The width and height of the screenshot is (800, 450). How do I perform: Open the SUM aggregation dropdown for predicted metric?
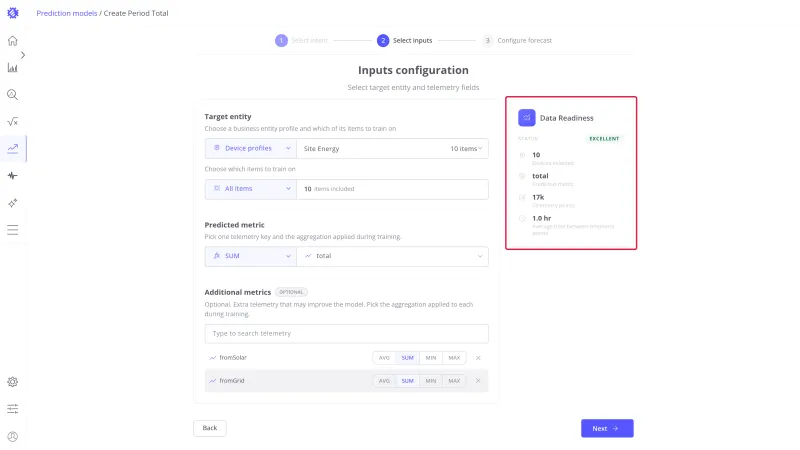pos(251,256)
